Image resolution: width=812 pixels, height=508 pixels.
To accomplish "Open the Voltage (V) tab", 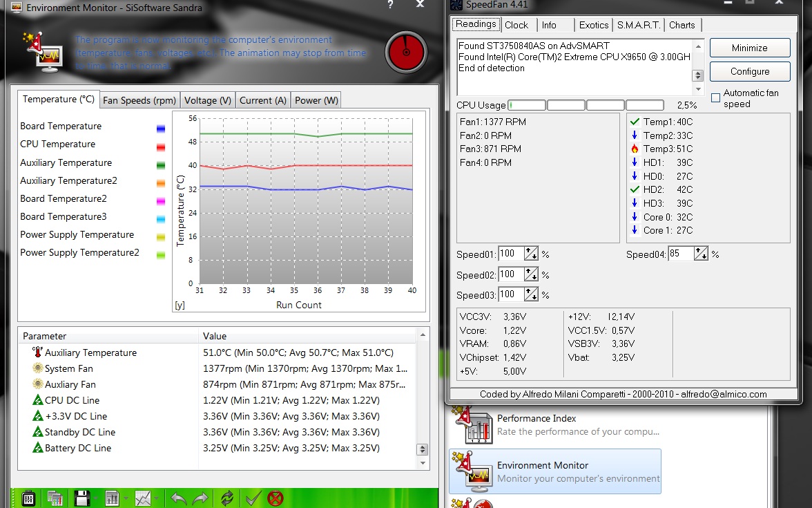I will pyautogui.click(x=208, y=101).
